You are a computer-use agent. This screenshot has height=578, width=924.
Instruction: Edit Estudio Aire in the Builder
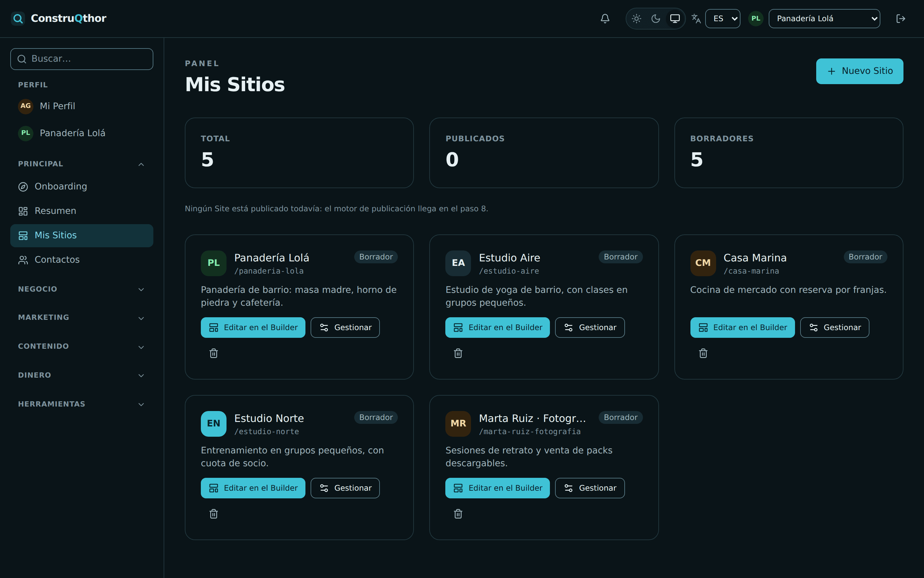click(498, 328)
